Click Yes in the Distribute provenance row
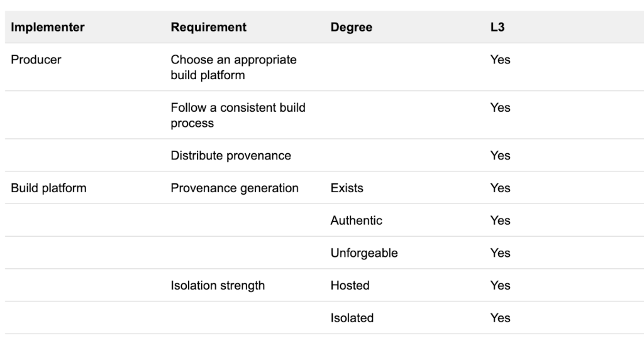Image resolution: width=644 pixels, height=348 pixels. click(x=500, y=156)
